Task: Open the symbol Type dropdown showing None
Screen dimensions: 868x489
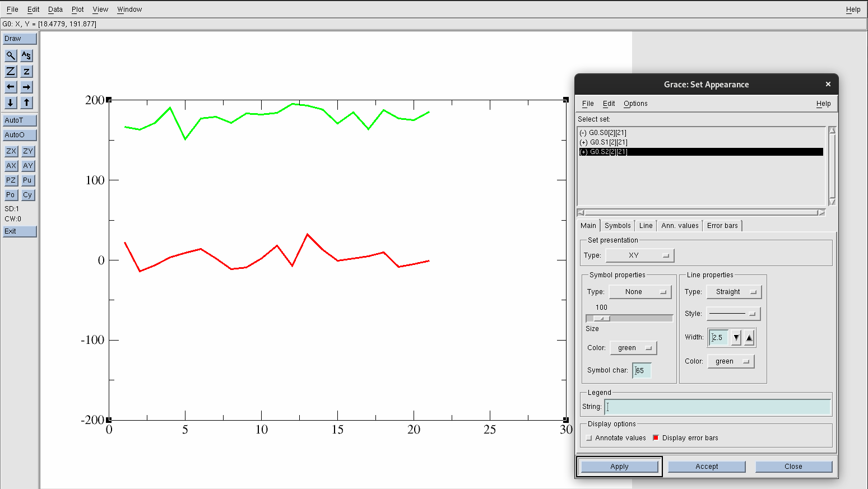Action: 640,292
